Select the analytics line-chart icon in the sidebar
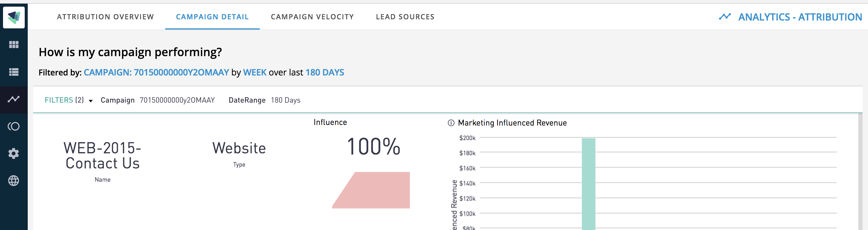The height and width of the screenshot is (230, 868). 14,99
